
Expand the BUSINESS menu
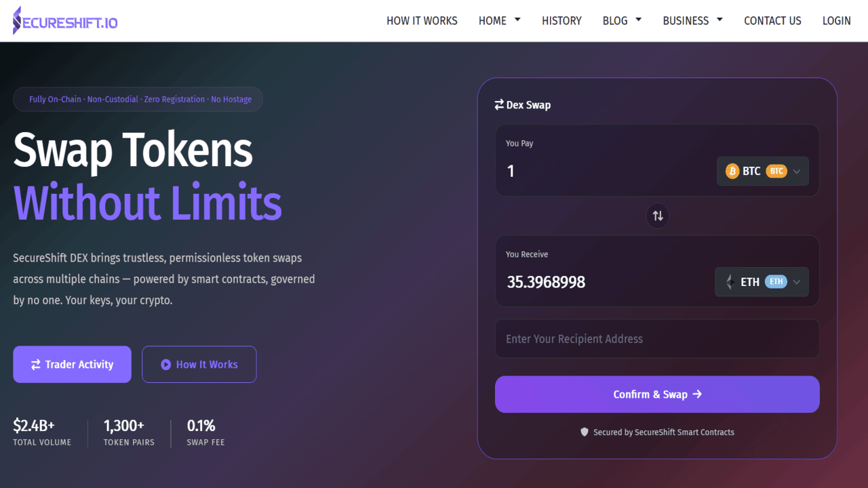(x=693, y=21)
